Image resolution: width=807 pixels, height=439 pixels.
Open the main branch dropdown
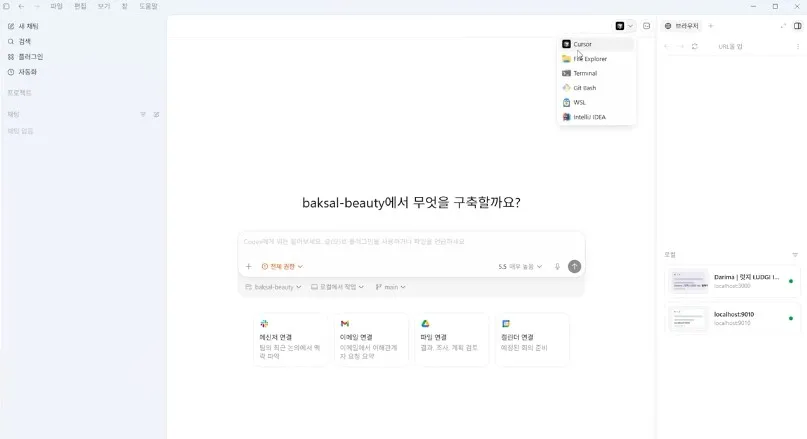pos(391,287)
